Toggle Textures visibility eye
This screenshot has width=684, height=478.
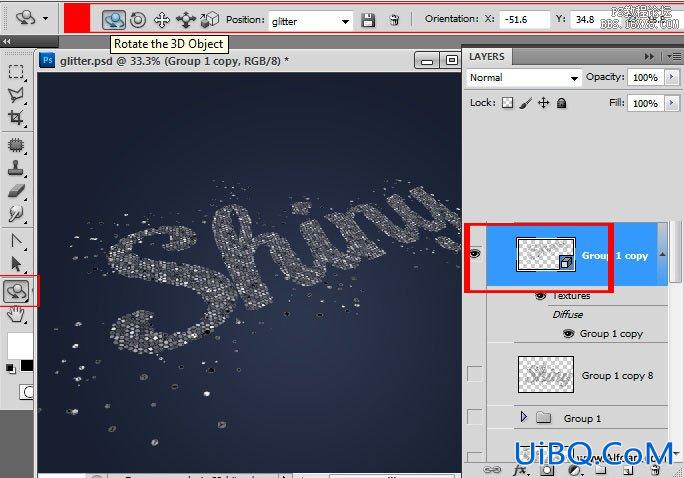coord(540,296)
